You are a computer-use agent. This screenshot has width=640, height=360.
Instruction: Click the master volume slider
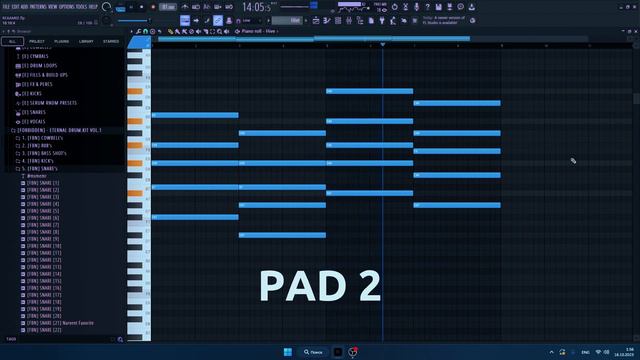133,20
